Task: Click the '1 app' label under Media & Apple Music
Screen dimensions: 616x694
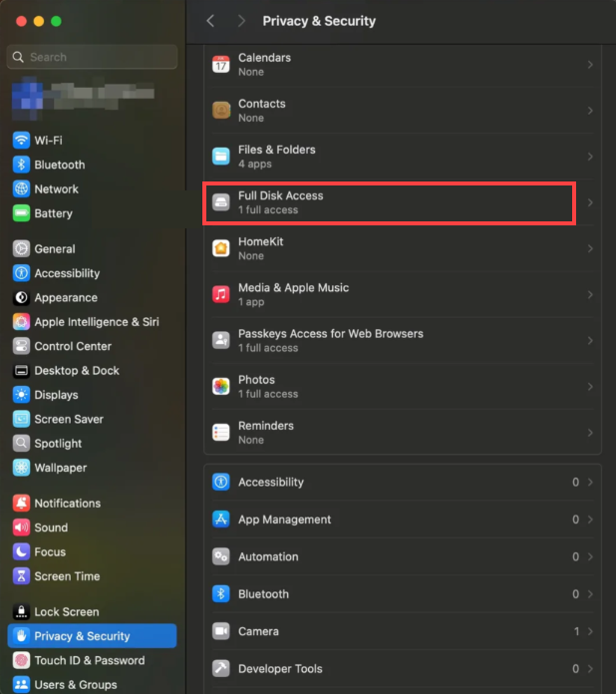Action: pyautogui.click(x=251, y=302)
